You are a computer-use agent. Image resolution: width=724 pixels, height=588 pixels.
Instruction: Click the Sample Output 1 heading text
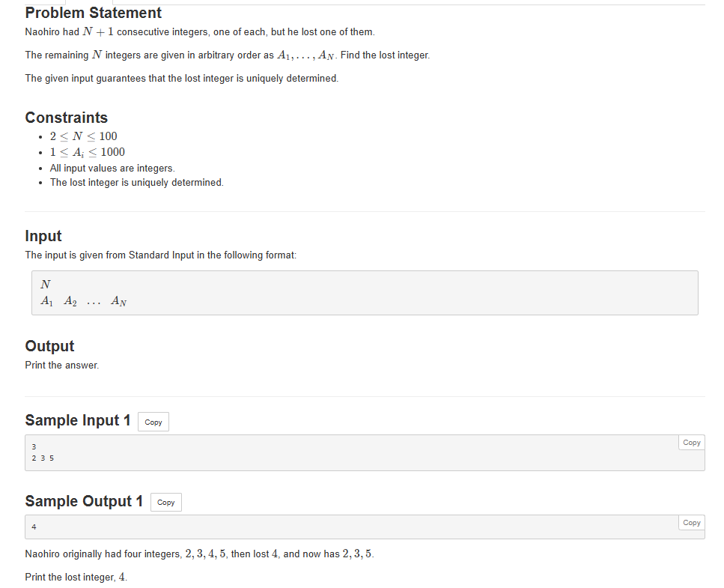(82, 501)
